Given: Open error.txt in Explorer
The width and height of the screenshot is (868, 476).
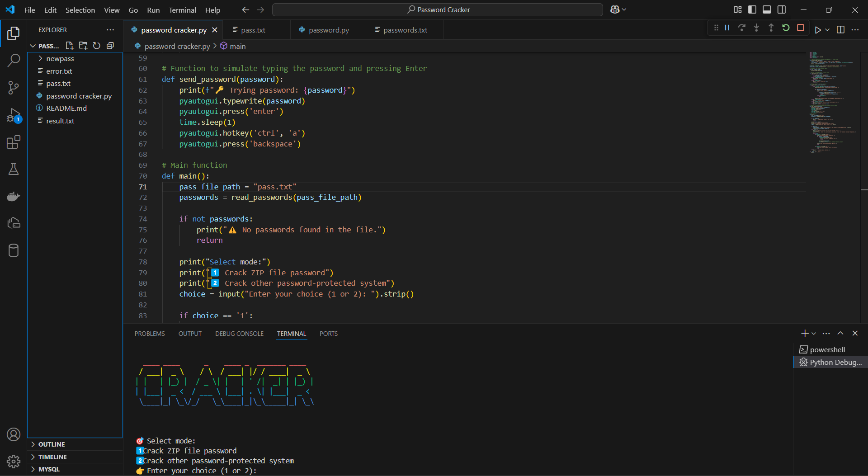Looking at the screenshot, I should click(x=59, y=71).
